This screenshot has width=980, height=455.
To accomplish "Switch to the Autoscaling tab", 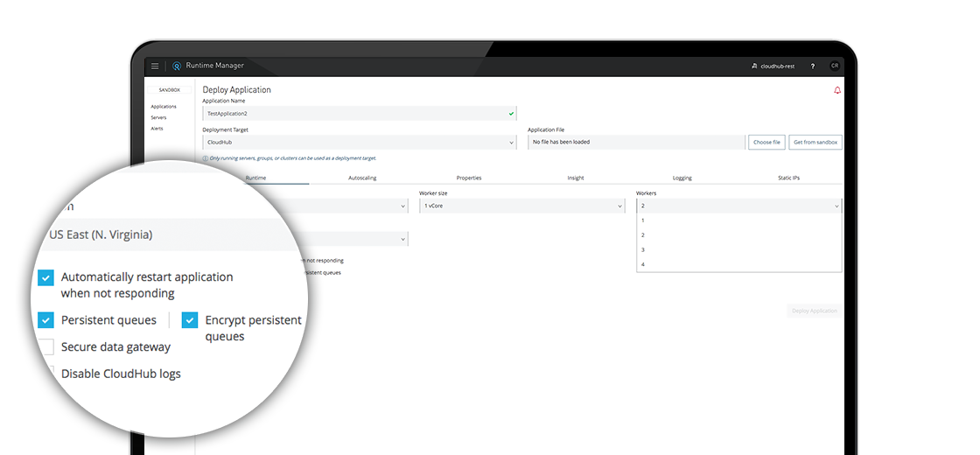I will tap(362, 178).
